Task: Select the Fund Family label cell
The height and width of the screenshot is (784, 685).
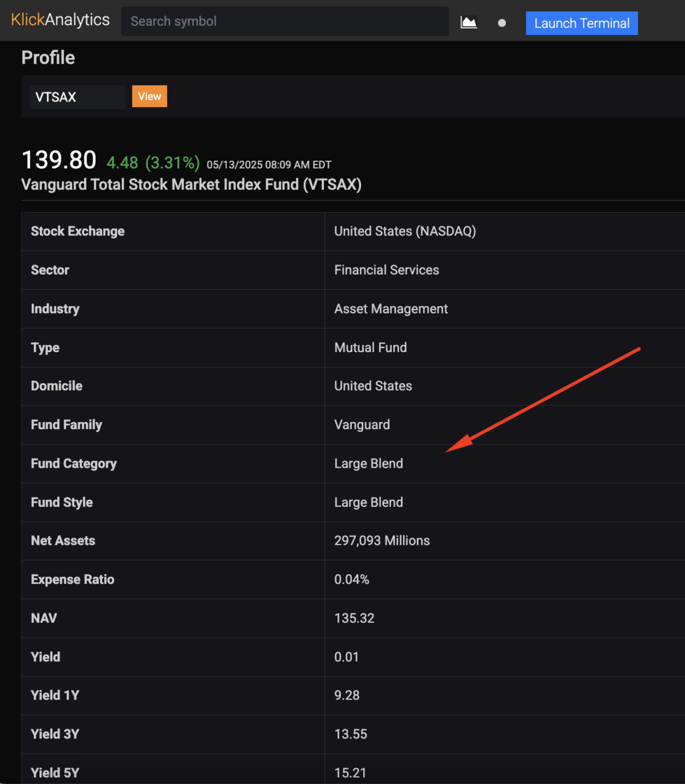Action: (x=173, y=424)
